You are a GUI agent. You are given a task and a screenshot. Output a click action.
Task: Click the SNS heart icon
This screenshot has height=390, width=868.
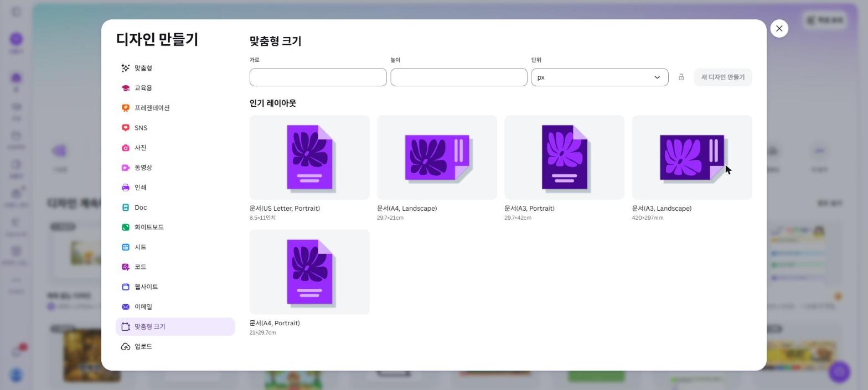(126, 128)
